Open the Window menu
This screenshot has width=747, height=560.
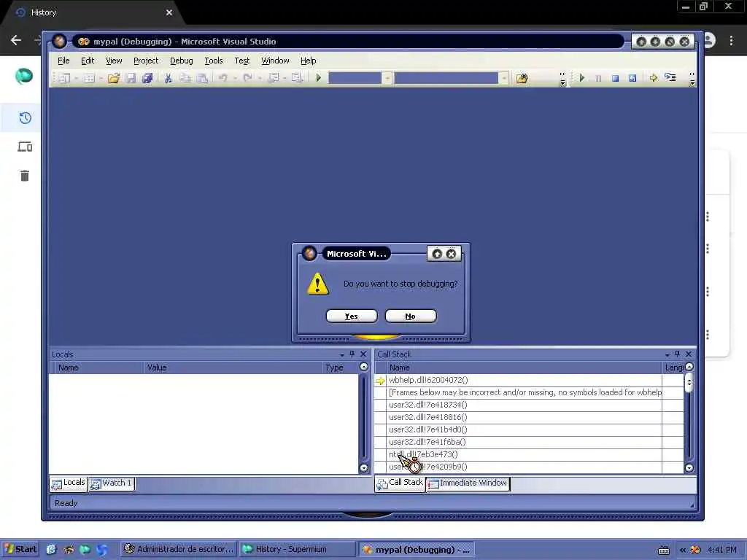[x=275, y=61]
